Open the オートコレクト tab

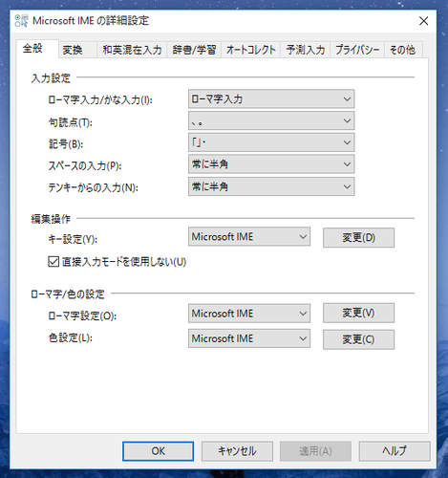coord(250,50)
